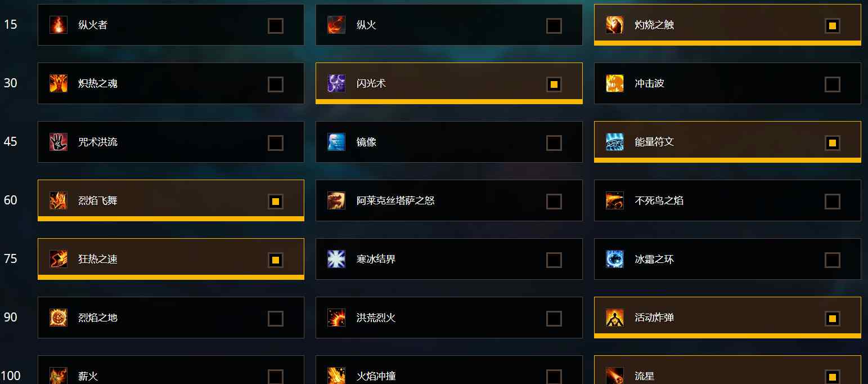The image size is (868, 384).
Task: Select the 烈焰飞舞 talent text
Action: pyautogui.click(x=98, y=200)
